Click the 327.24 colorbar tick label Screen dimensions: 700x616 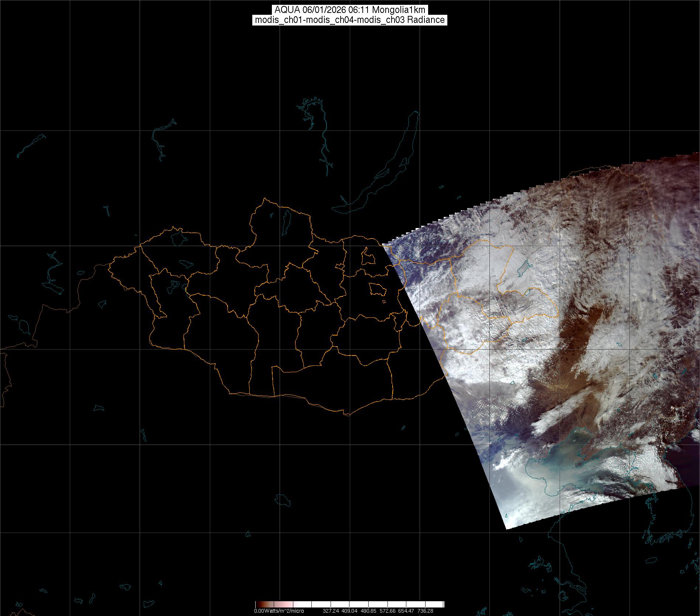click(x=331, y=611)
